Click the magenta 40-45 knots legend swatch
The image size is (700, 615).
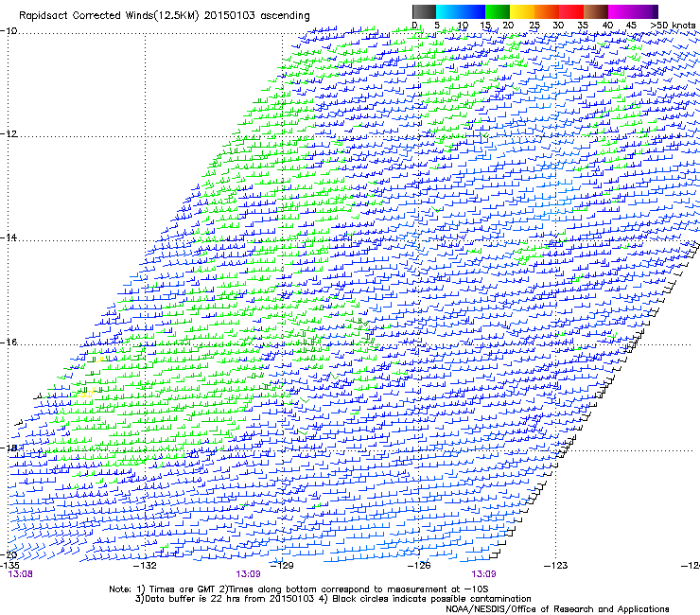[x=621, y=11]
